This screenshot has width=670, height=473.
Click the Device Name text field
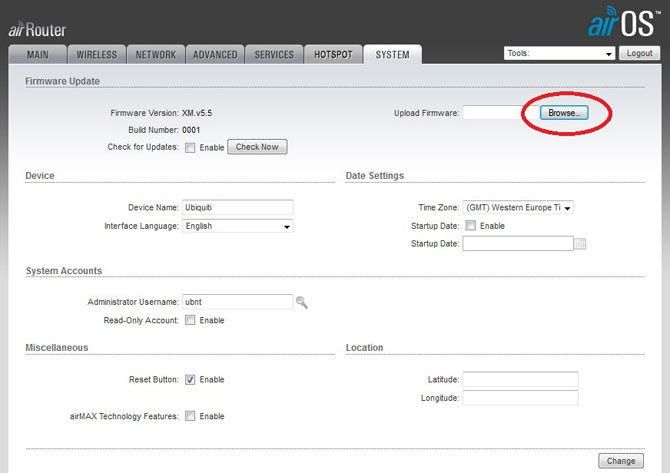237,207
